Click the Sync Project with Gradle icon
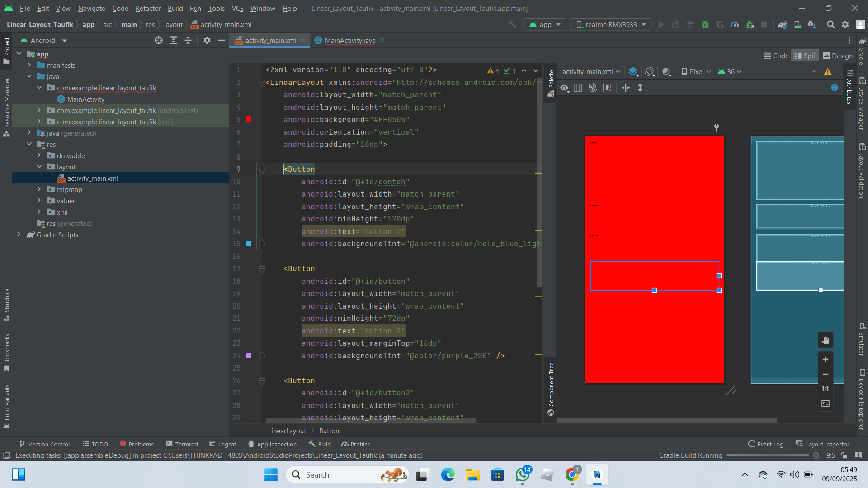Screen dimensions: 868x488 pyautogui.click(x=783, y=25)
